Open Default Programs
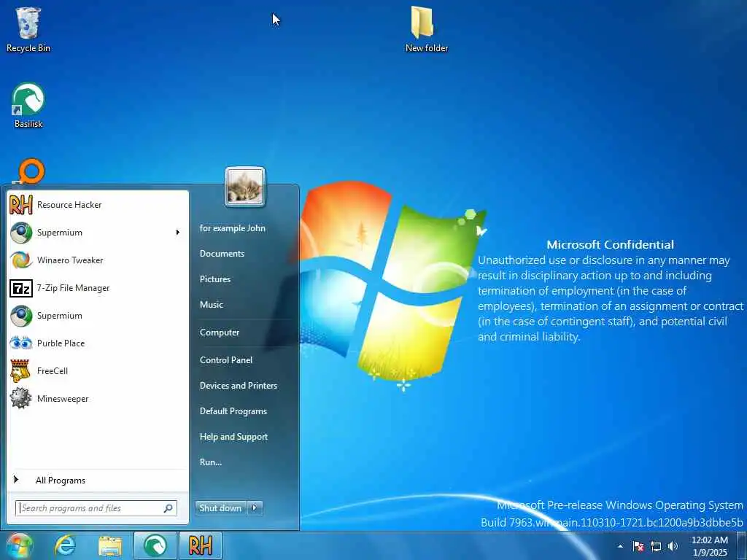The width and height of the screenshot is (747, 560). pos(233,411)
